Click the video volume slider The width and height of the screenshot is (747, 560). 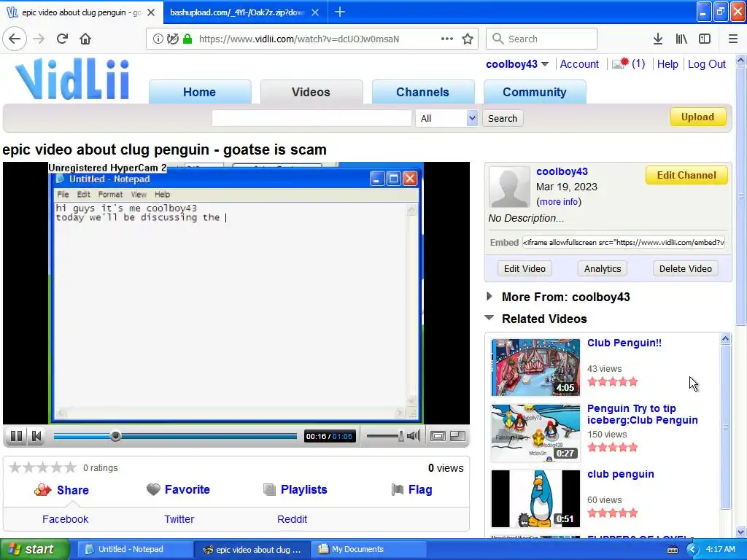tap(385, 436)
